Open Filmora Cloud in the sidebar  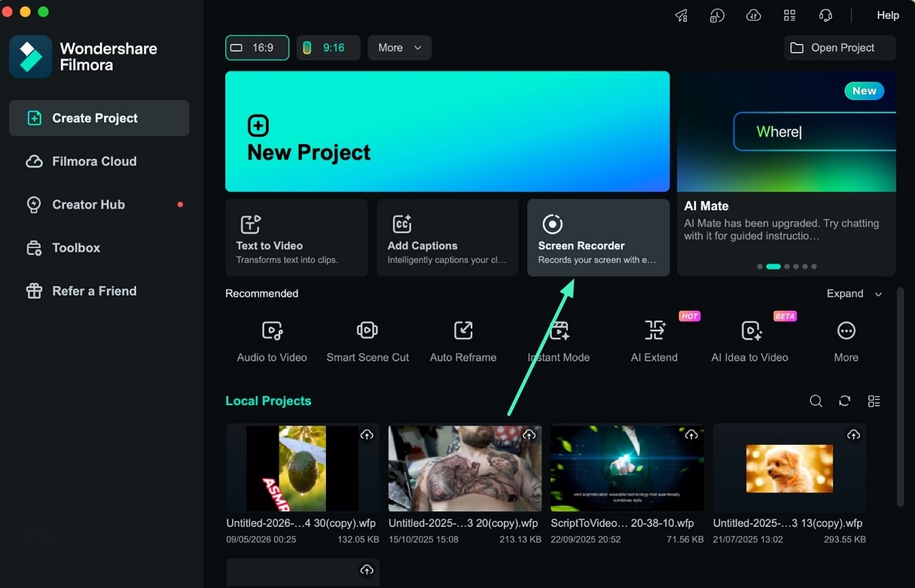tap(99, 161)
